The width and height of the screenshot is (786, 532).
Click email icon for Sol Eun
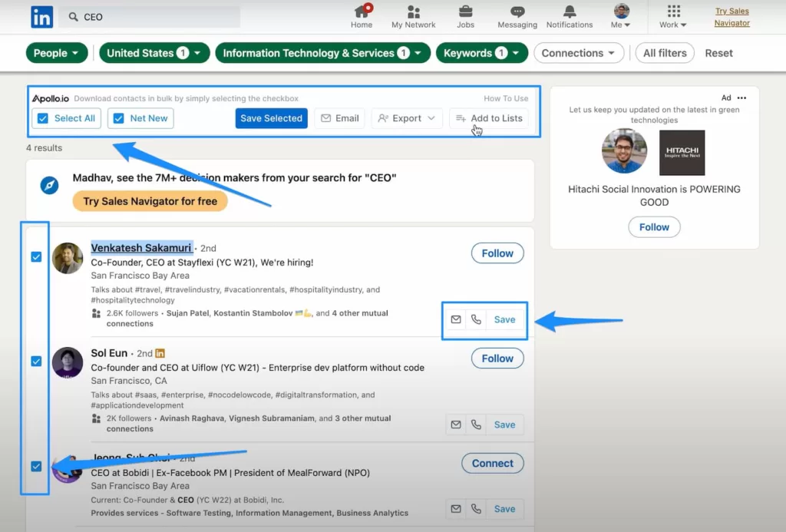(x=456, y=425)
